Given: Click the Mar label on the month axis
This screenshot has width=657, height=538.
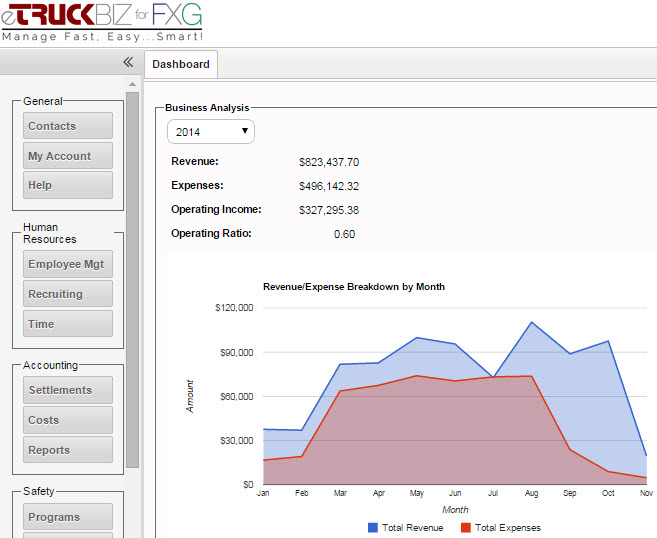Looking at the screenshot, I should tap(340, 493).
